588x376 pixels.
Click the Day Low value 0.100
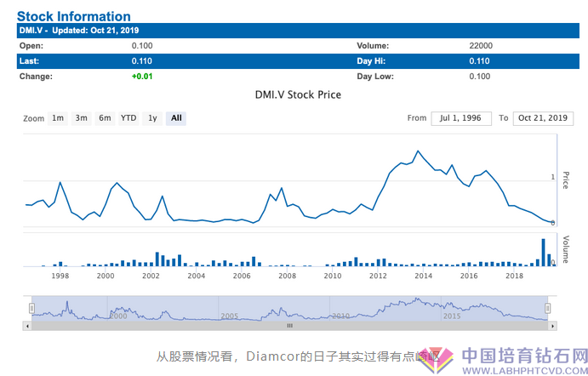pyautogui.click(x=480, y=77)
